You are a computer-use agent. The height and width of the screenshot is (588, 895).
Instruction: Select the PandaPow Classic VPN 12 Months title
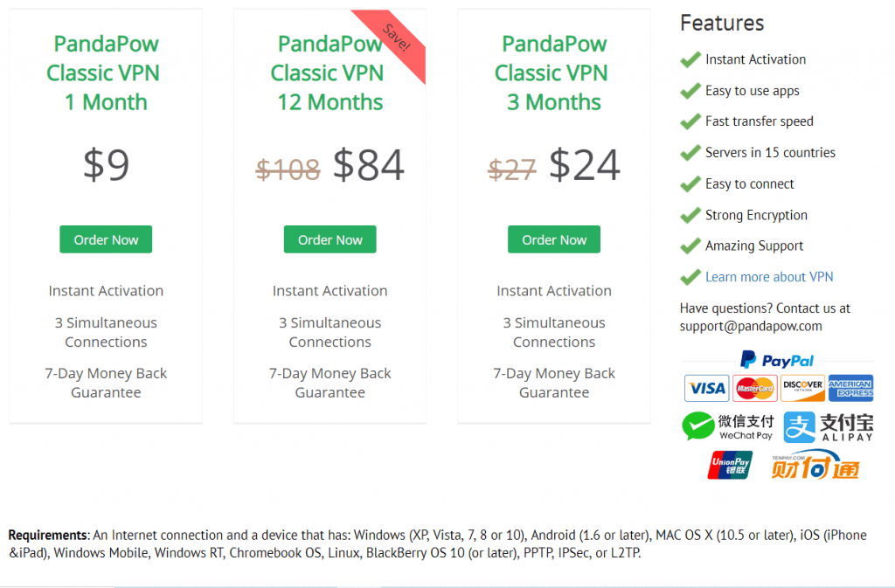329,73
